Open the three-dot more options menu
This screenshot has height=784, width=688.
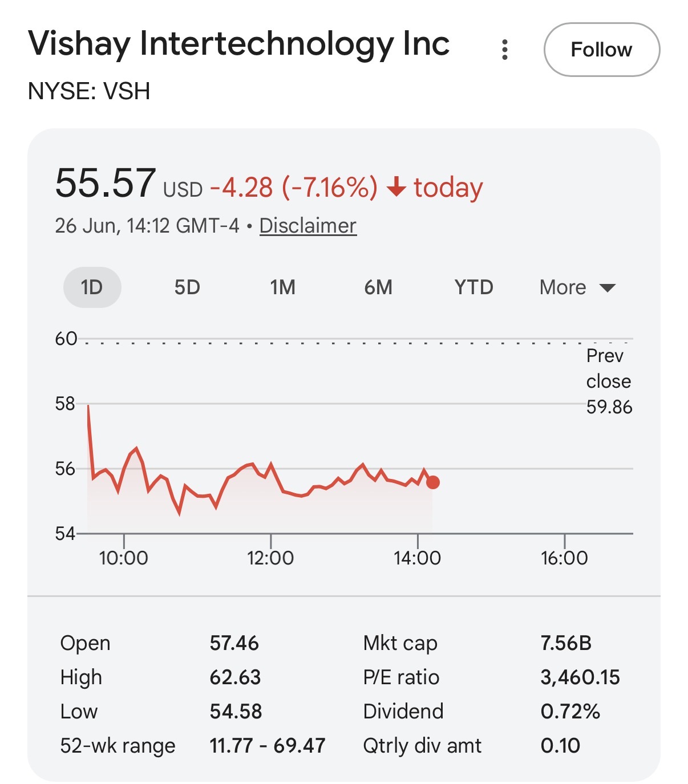(504, 50)
